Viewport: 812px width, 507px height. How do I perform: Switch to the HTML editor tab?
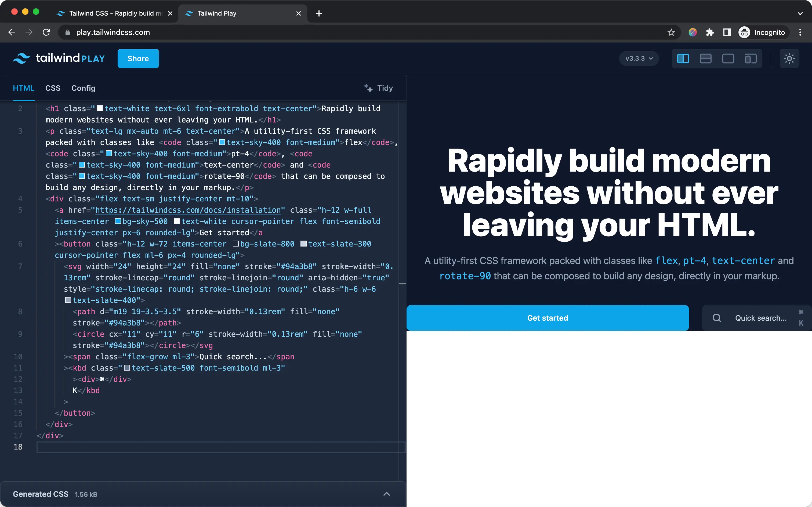click(23, 88)
